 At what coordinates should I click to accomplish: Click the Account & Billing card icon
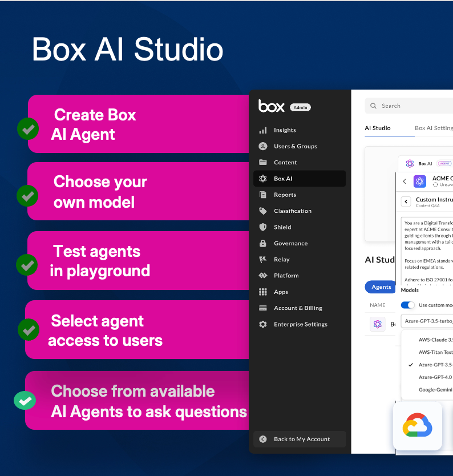tap(263, 308)
